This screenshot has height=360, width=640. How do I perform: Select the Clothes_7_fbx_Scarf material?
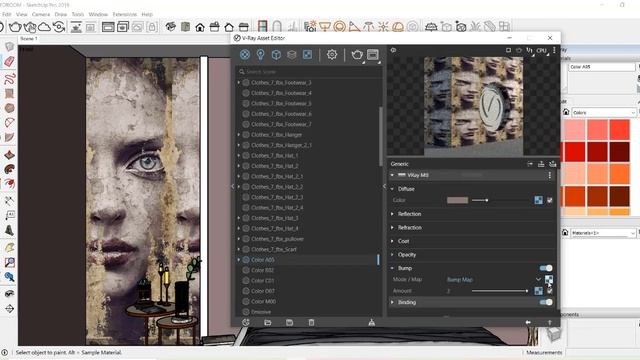point(274,249)
